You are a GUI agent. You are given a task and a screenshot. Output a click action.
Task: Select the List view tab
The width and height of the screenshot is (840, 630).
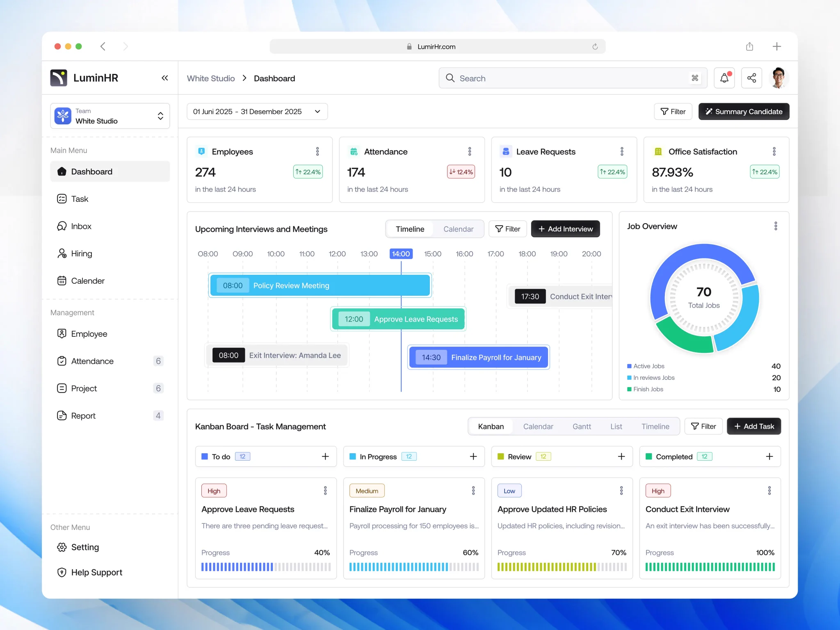click(616, 427)
